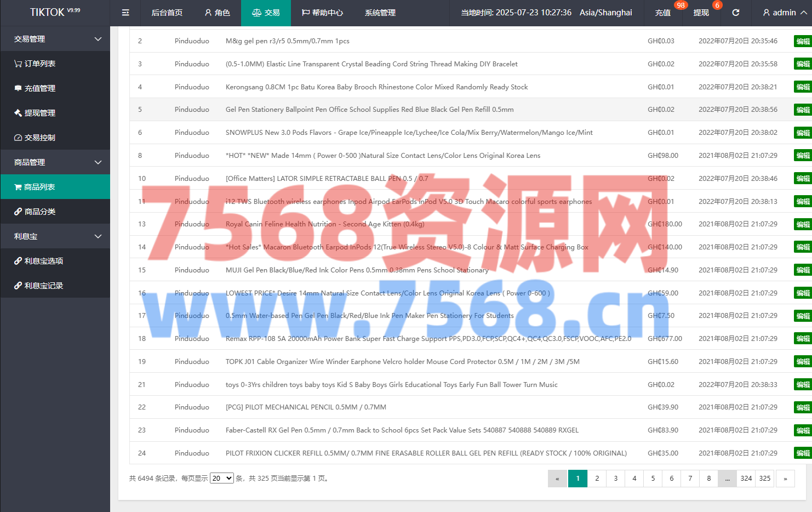812x512 pixels.
Task: Edit the product row with ID 24
Action: tap(803, 453)
